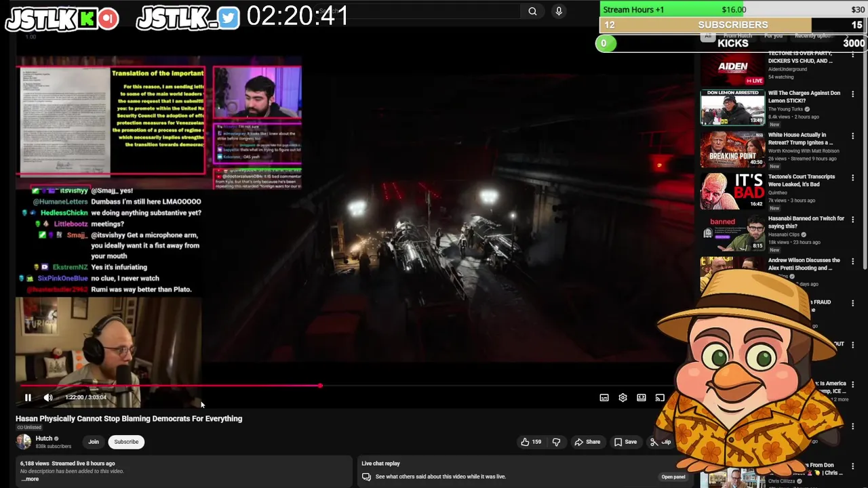Click the 02:20:41 stream timer
The width and height of the screenshot is (868, 488).
[x=298, y=16]
